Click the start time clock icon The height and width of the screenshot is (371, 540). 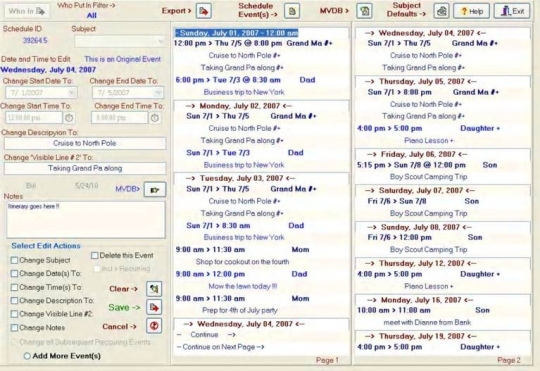click(x=69, y=118)
